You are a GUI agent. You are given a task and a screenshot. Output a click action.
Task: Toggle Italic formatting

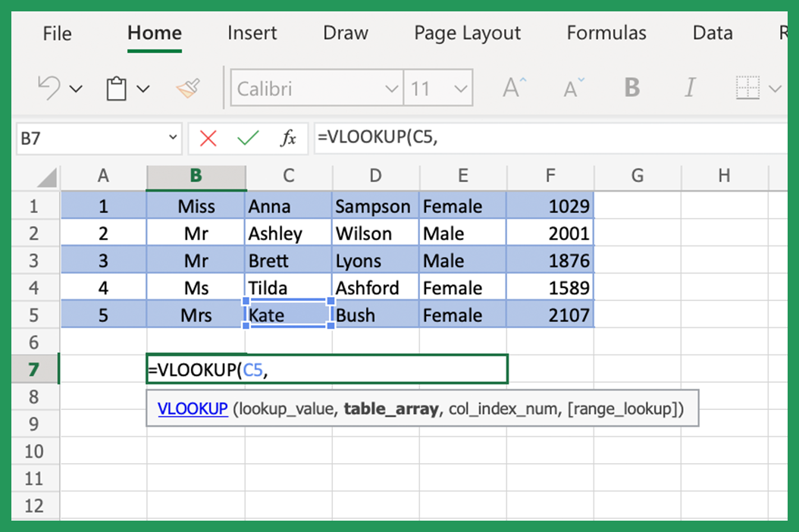pyautogui.click(x=690, y=87)
